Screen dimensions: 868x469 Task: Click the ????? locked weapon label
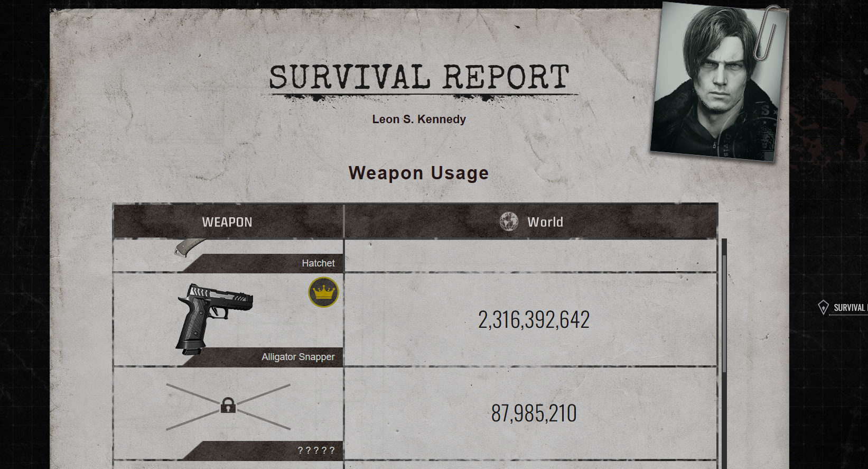click(316, 450)
